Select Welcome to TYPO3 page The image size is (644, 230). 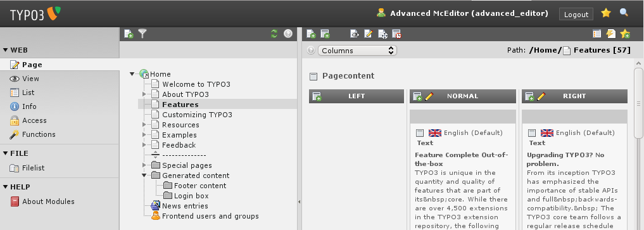(196, 85)
